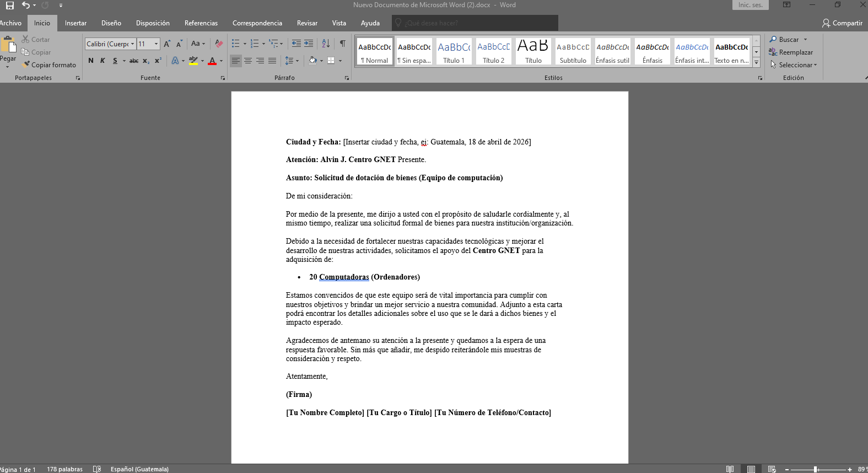This screenshot has width=868, height=473.
Task: Click the clear all formatting eraser icon
Action: point(219,44)
